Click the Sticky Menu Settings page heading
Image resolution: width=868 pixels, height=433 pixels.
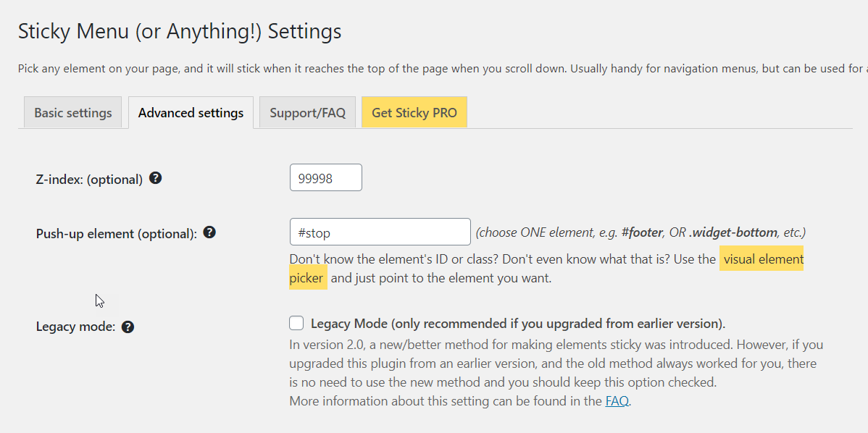[x=179, y=32]
